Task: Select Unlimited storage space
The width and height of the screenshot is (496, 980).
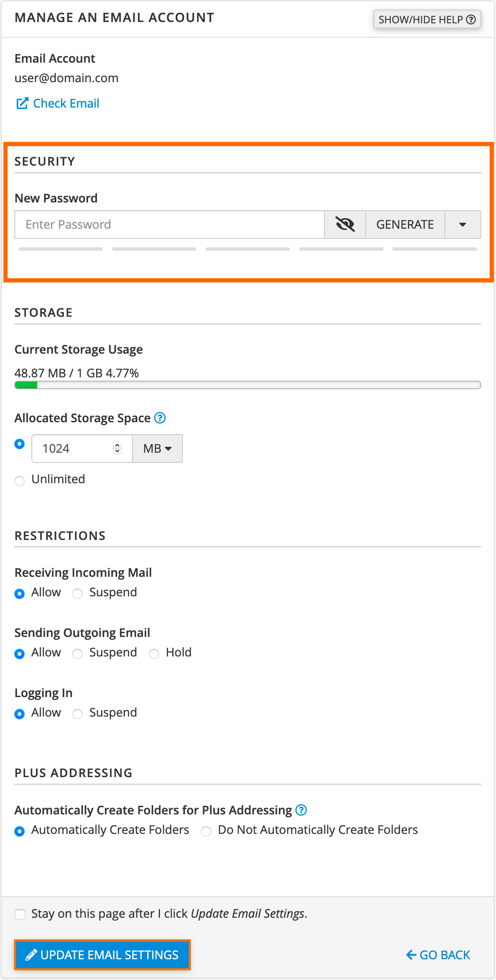Action: (19, 481)
